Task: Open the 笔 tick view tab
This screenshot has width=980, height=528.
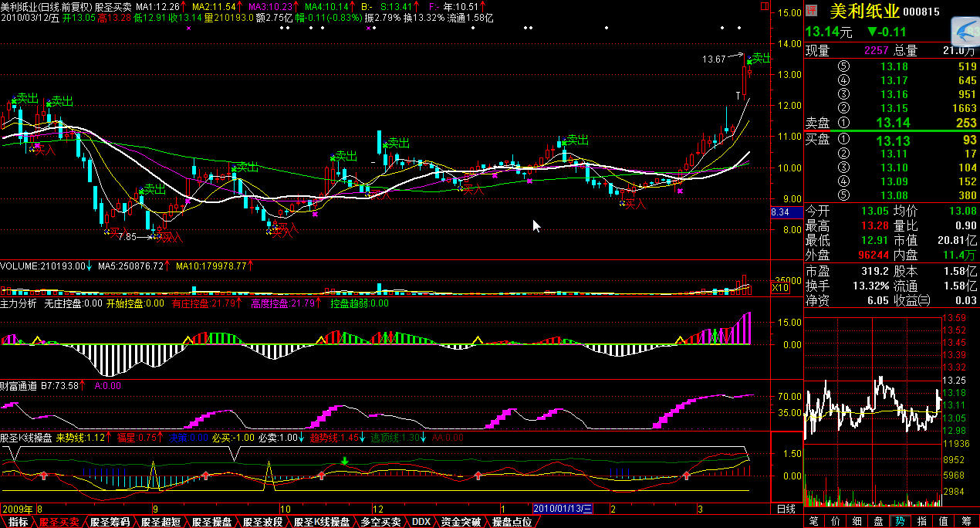Action: [x=813, y=522]
